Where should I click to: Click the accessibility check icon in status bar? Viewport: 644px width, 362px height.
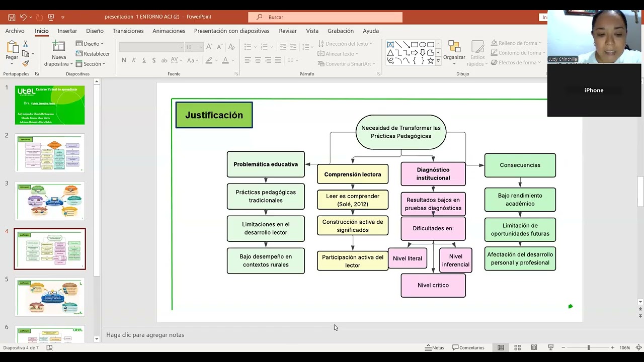[49, 347]
